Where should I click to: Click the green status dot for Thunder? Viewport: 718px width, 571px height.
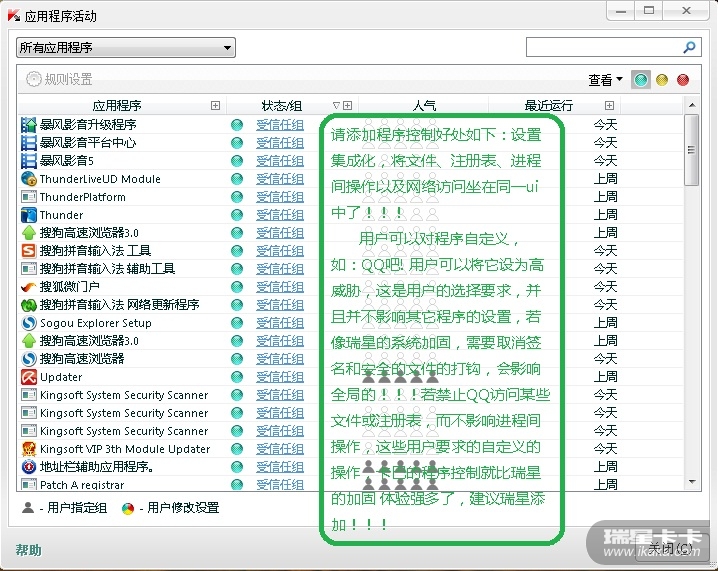pos(237,215)
